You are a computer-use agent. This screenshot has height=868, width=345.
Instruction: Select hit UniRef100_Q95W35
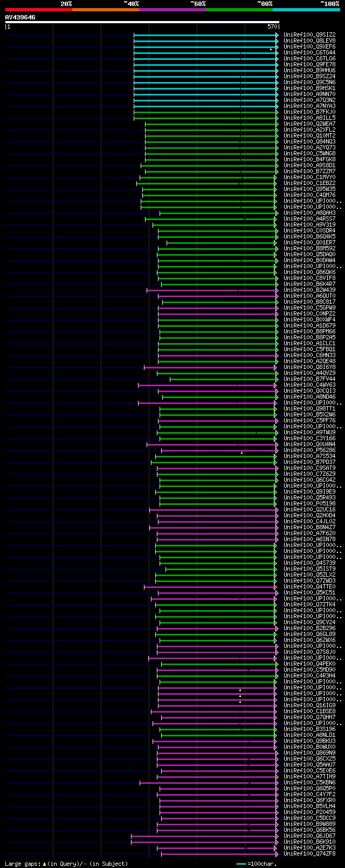tap(309, 189)
